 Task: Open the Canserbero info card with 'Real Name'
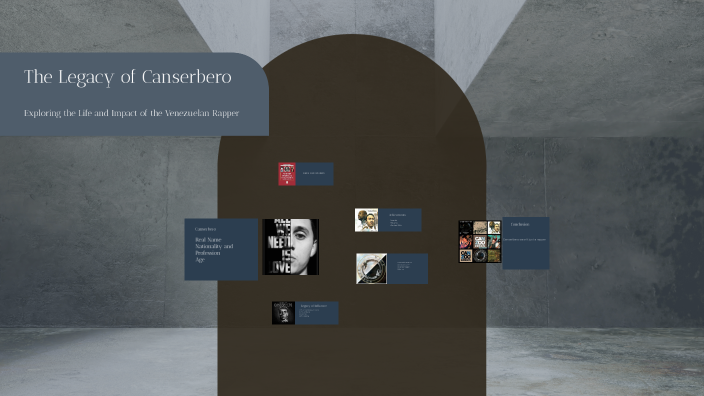221,250
